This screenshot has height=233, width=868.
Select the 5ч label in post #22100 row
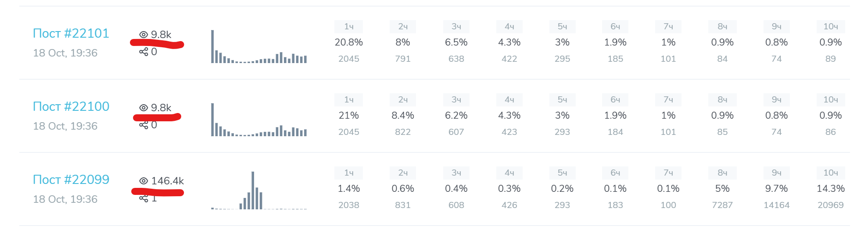coord(563,100)
